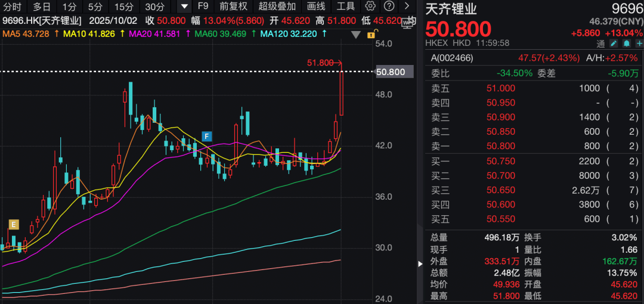This screenshot has height=304, width=644.
Task: Click the yellow E event marker
Action: (x=14, y=225)
